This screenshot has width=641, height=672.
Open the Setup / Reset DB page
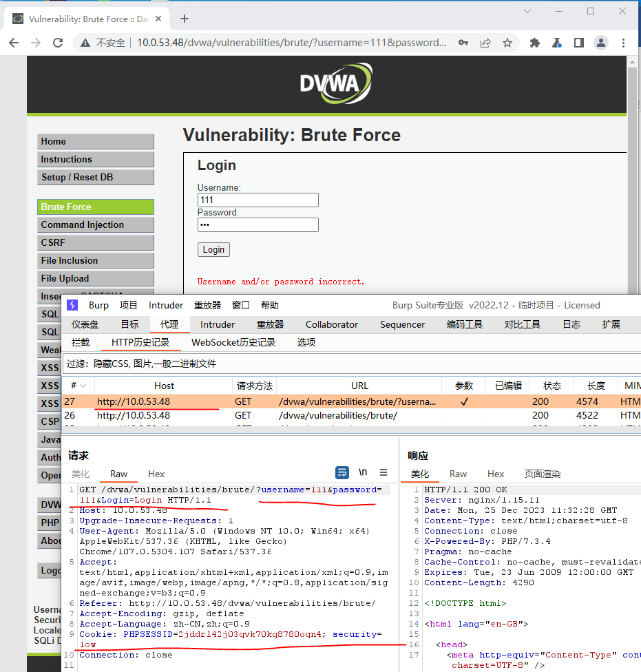click(x=96, y=178)
